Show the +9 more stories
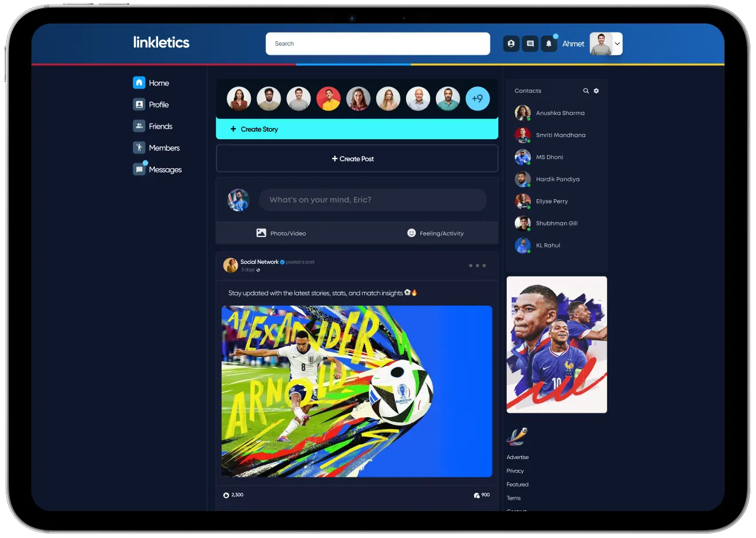Viewport: 756px width, 538px height. pyautogui.click(x=478, y=98)
